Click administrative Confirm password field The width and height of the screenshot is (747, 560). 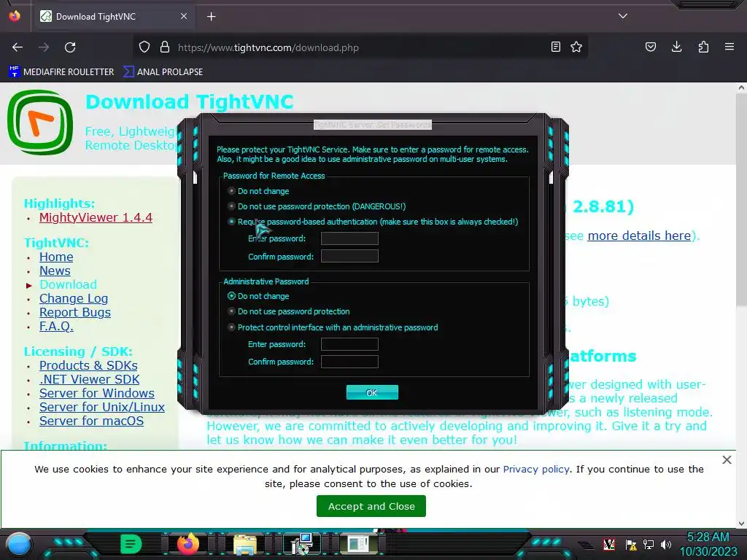[349, 362]
